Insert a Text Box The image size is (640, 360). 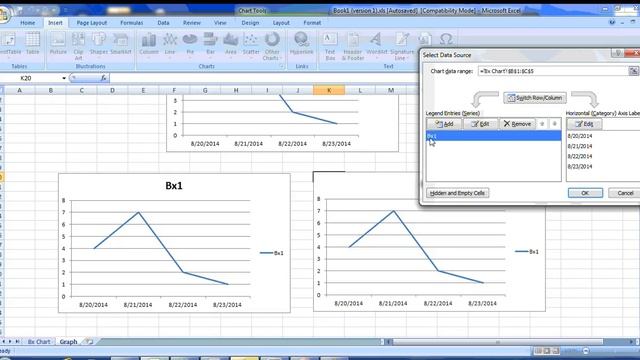[x=330, y=47]
